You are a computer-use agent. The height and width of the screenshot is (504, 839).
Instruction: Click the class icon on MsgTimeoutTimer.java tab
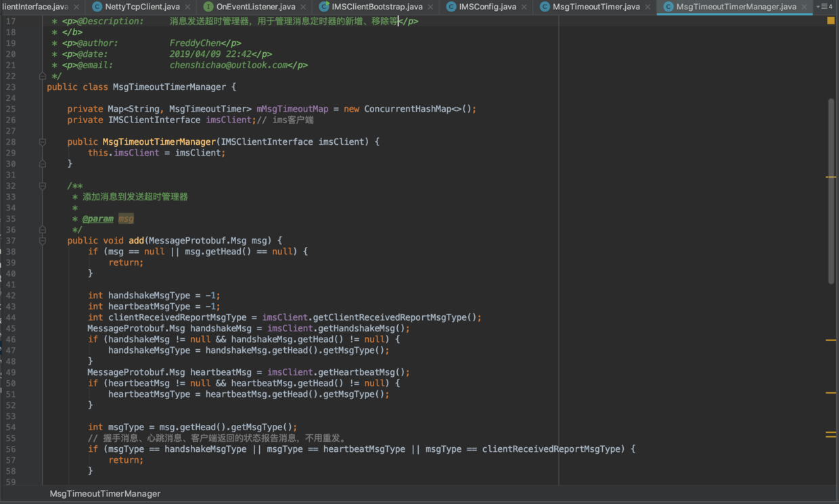(544, 7)
